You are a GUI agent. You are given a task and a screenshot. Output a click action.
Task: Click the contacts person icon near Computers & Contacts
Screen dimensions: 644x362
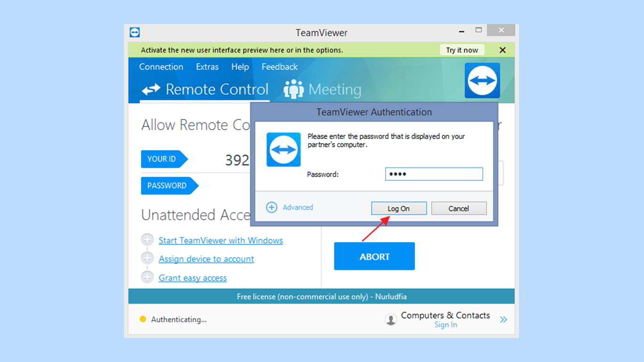pyautogui.click(x=390, y=319)
